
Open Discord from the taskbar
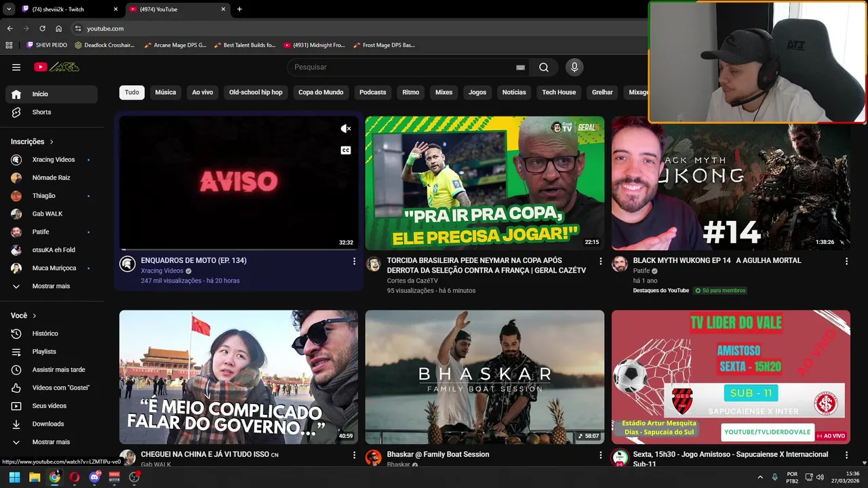click(x=94, y=477)
